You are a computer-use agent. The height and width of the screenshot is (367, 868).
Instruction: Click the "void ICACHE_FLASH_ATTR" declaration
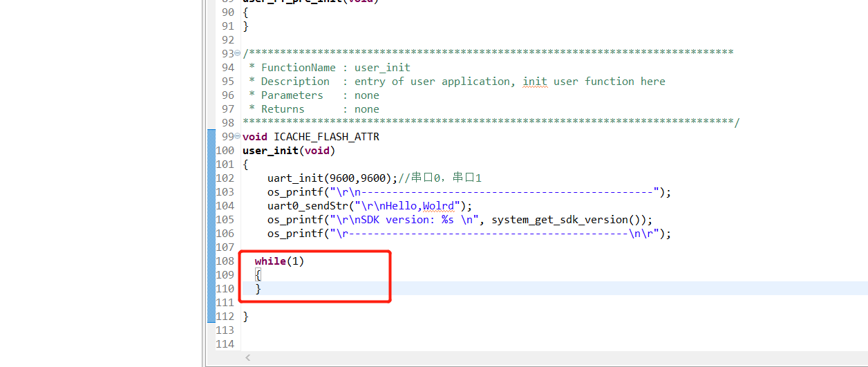(x=311, y=137)
